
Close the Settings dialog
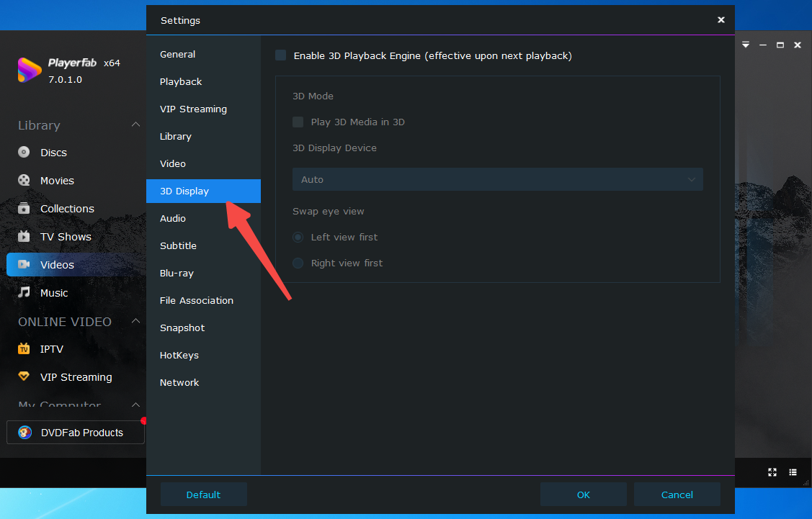[720, 19]
